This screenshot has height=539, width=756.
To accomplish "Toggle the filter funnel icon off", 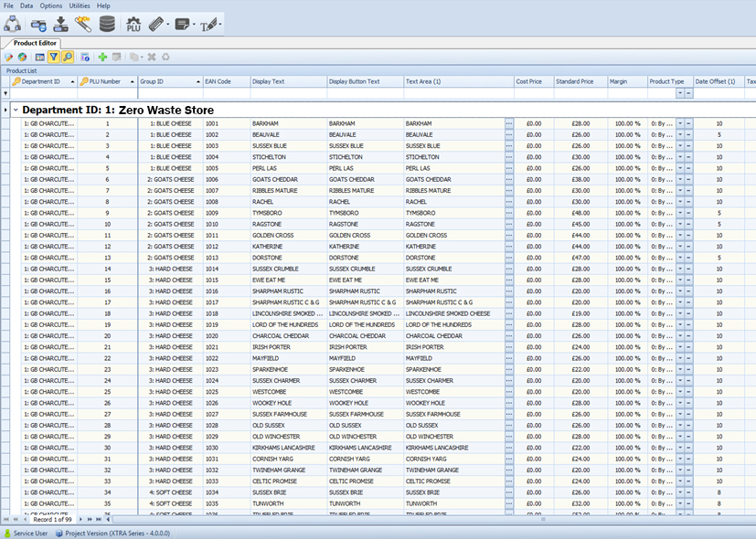I will (54, 57).
